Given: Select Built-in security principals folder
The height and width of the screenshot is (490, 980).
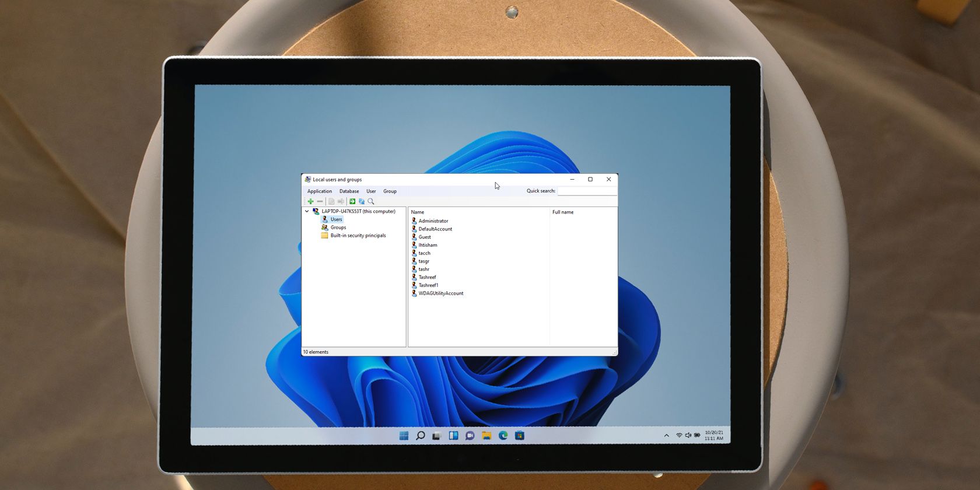Looking at the screenshot, I should [x=358, y=236].
